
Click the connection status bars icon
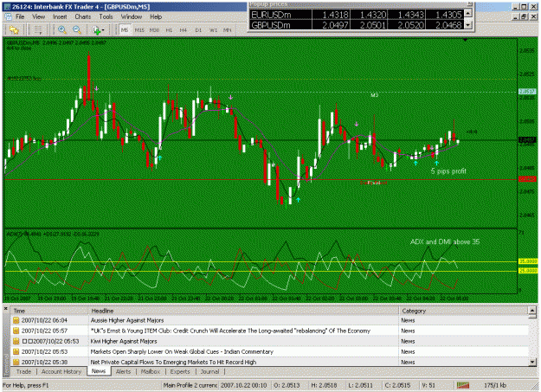pos(463,385)
